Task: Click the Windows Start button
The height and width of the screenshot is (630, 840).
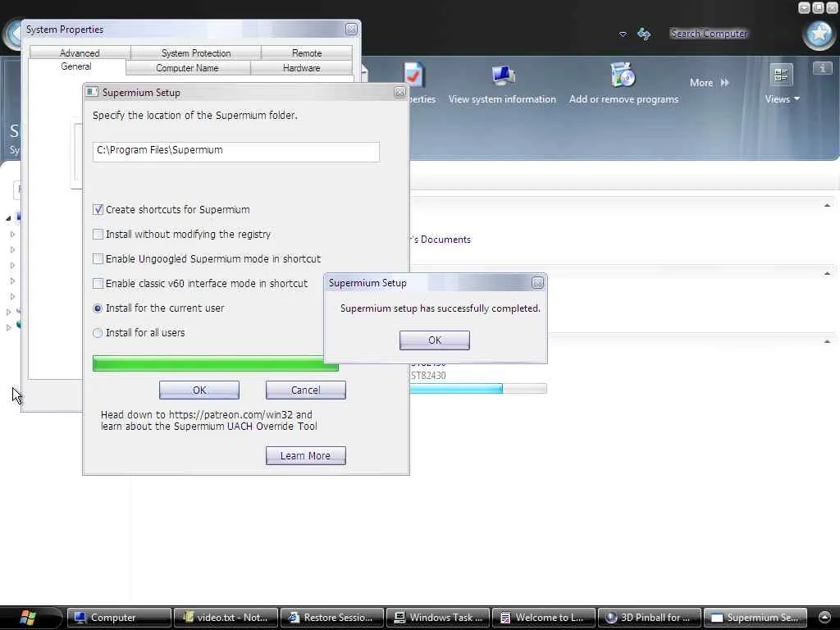Action: (29, 617)
